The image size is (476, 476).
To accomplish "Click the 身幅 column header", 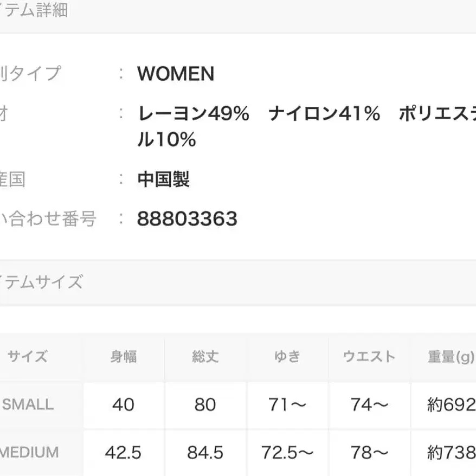I will coord(124,357).
